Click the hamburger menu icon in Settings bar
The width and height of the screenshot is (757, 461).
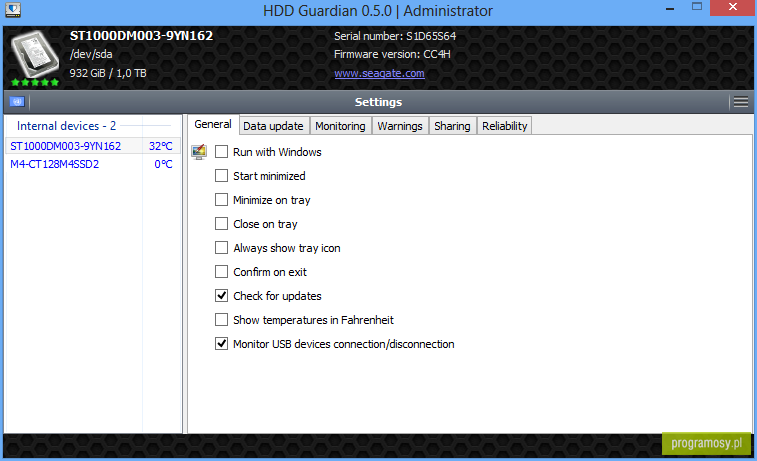coord(741,102)
